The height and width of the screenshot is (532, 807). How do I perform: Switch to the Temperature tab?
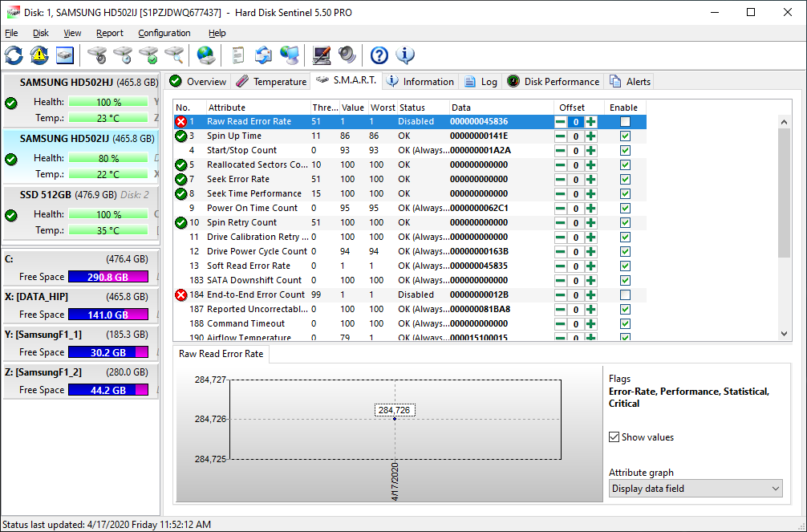coord(271,81)
